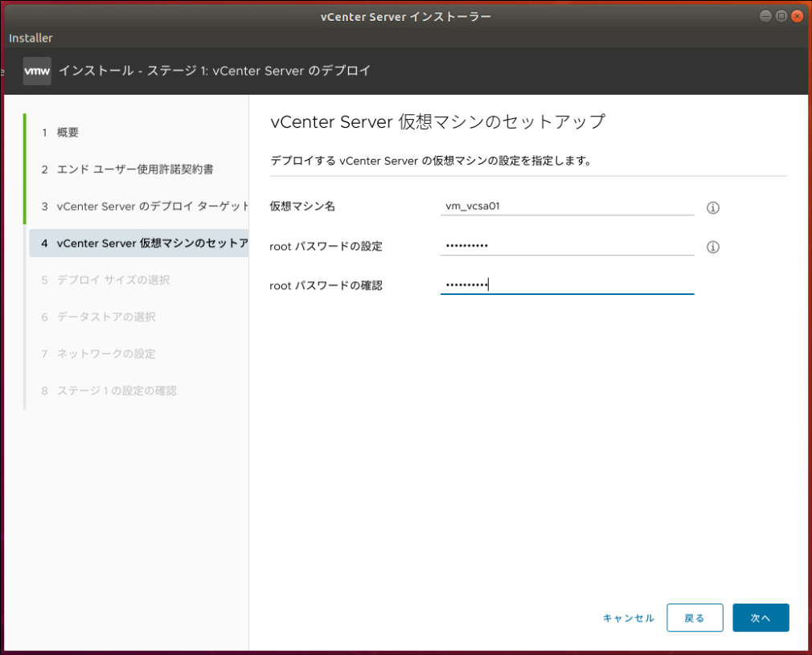The height and width of the screenshot is (655, 812).
Task: Click the root パスワードの確認 label text
Action: (x=326, y=285)
